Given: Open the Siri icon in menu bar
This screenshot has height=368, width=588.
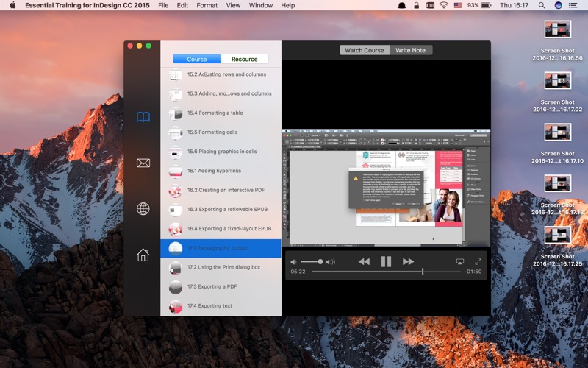Looking at the screenshot, I should (x=558, y=5).
